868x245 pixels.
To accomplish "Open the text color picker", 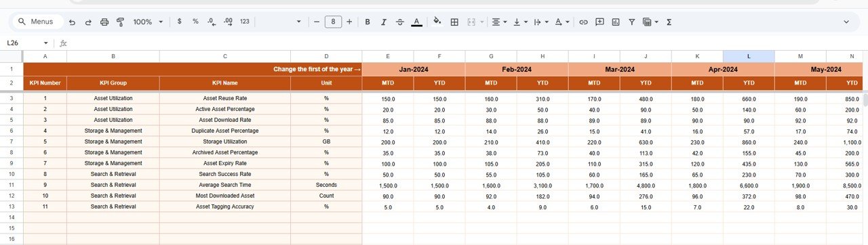I will [x=416, y=22].
